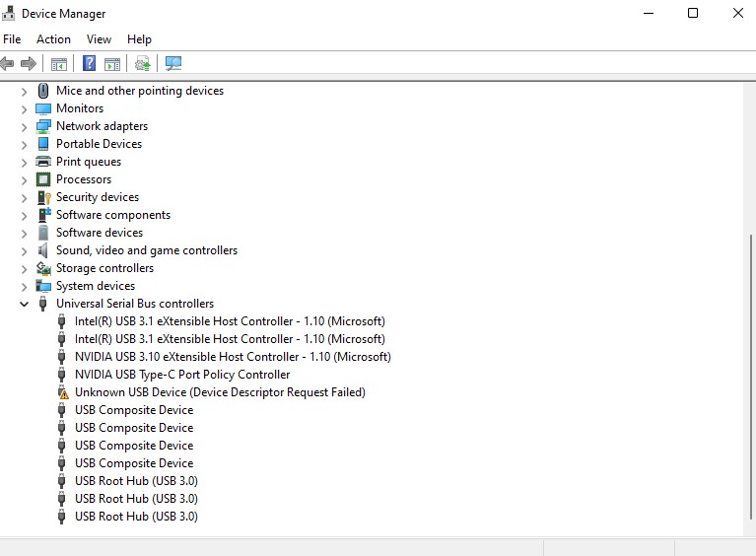Click the chip icon next to Processors
This screenshot has width=756, height=556.
point(43,179)
